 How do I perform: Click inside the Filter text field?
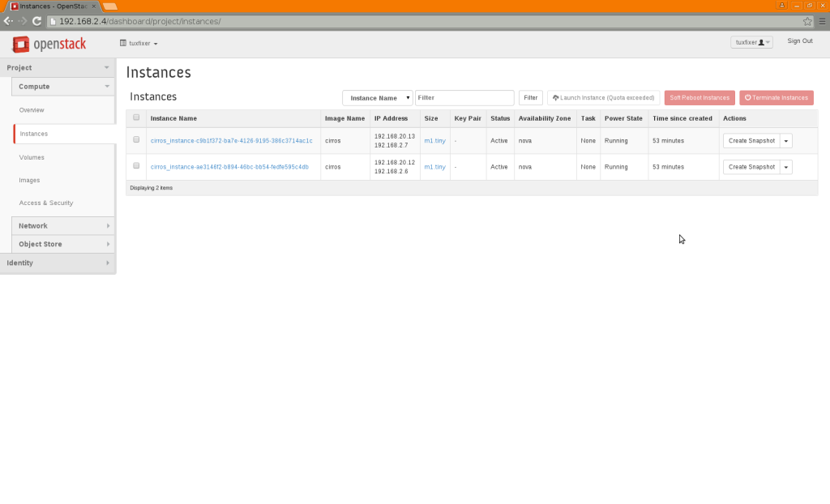point(464,97)
